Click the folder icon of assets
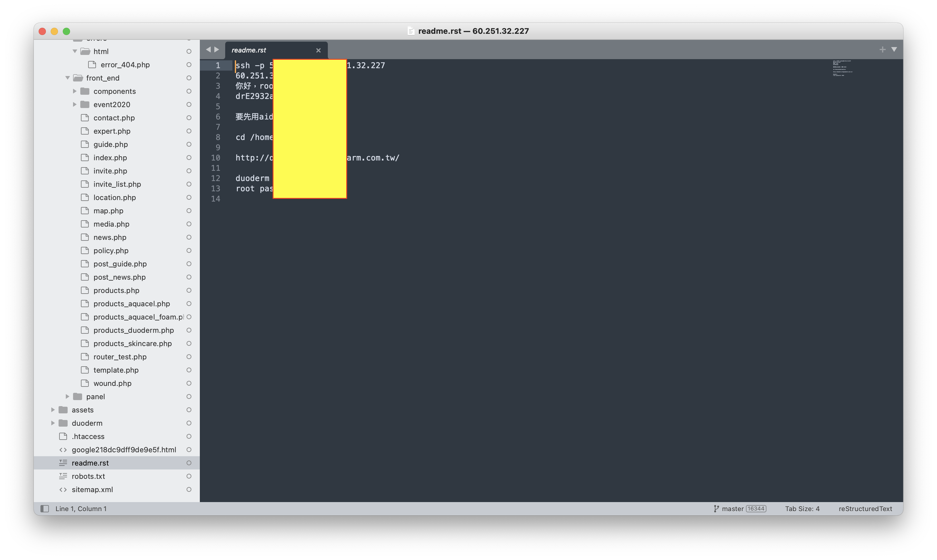This screenshot has width=937, height=560. pos(63,409)
